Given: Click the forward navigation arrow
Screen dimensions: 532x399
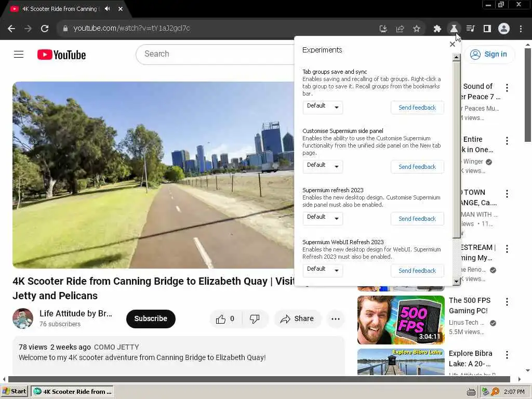Looking at the screenshot, I should tap(28, 29).
